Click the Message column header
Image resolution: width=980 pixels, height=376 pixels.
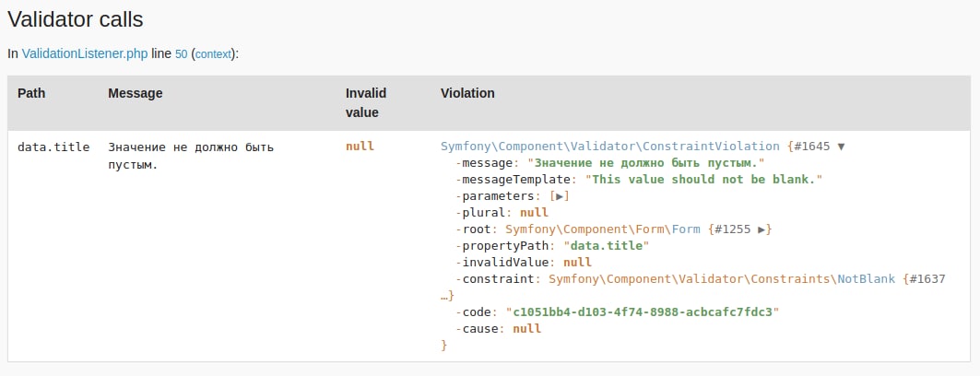135,93
